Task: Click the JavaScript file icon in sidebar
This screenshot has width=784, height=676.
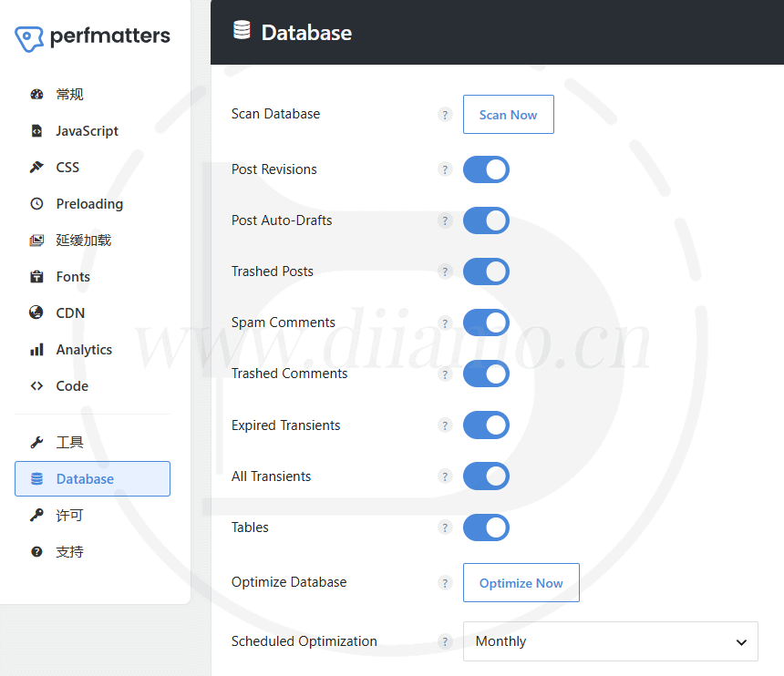Action: click(x=36, y=131)
